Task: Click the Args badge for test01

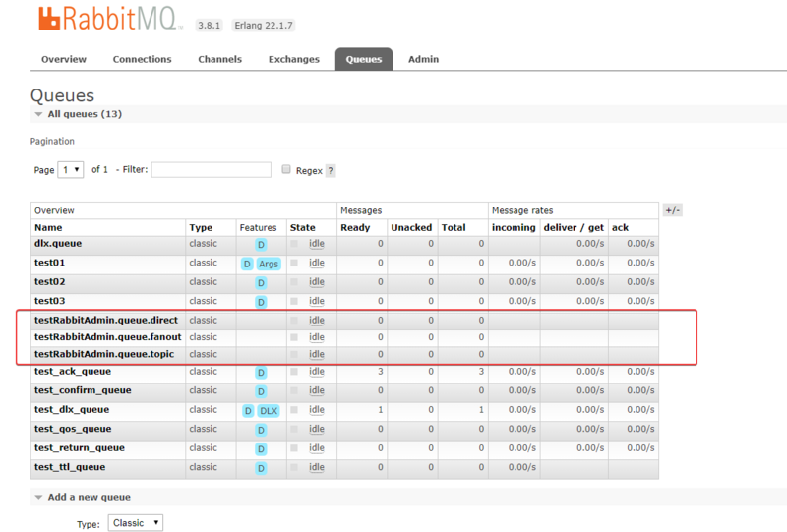Action: pos(269,264)
